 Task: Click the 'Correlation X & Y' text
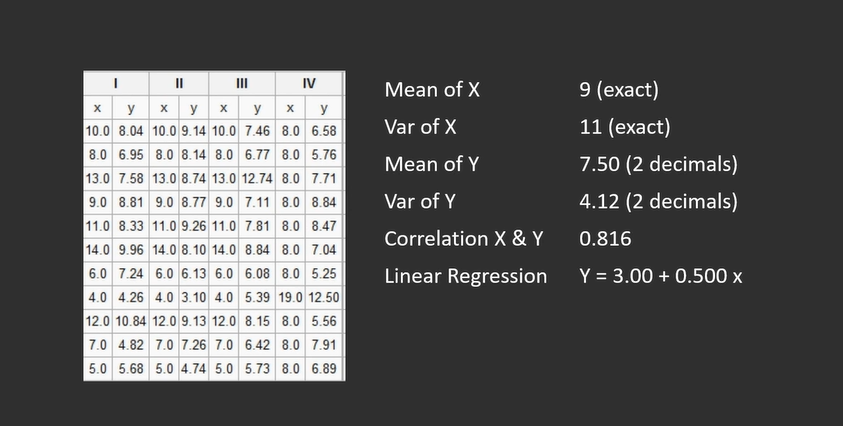463,238
